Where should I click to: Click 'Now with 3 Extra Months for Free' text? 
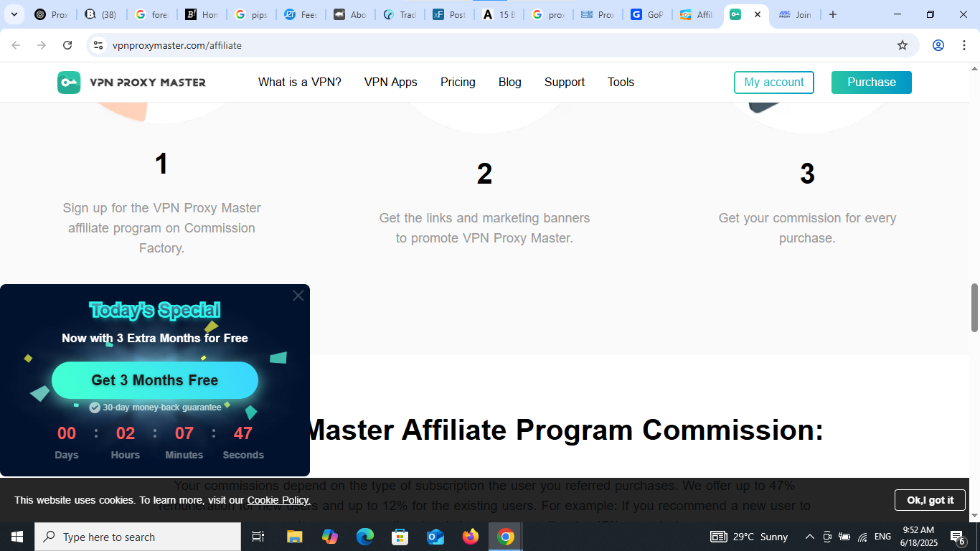155,338
